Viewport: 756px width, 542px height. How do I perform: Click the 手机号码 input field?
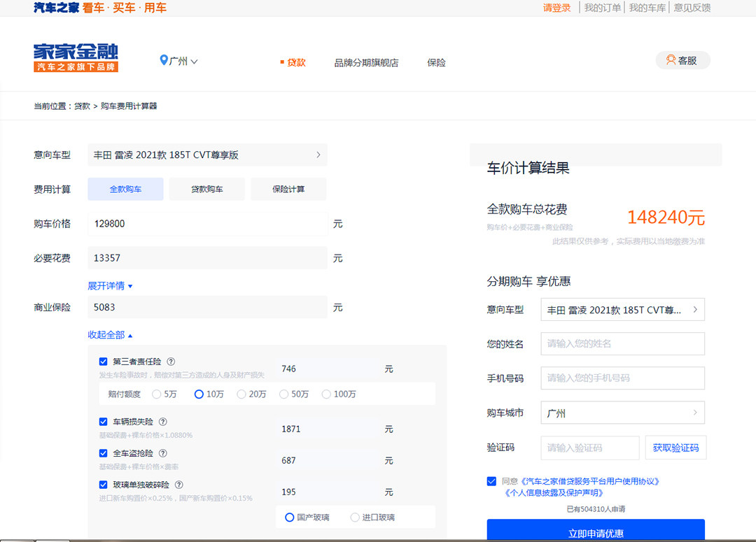(622, 378)
